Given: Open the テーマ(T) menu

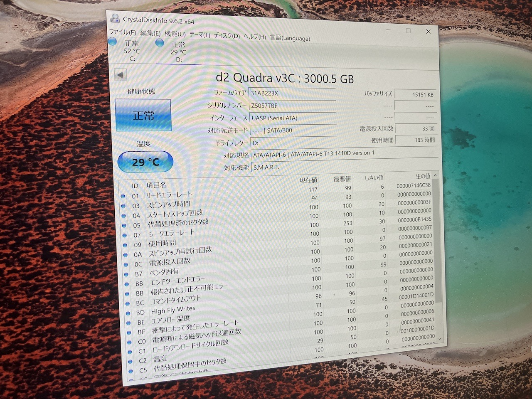Looking at the screenshot, I should pyautogui.click(x=199, y=34).
